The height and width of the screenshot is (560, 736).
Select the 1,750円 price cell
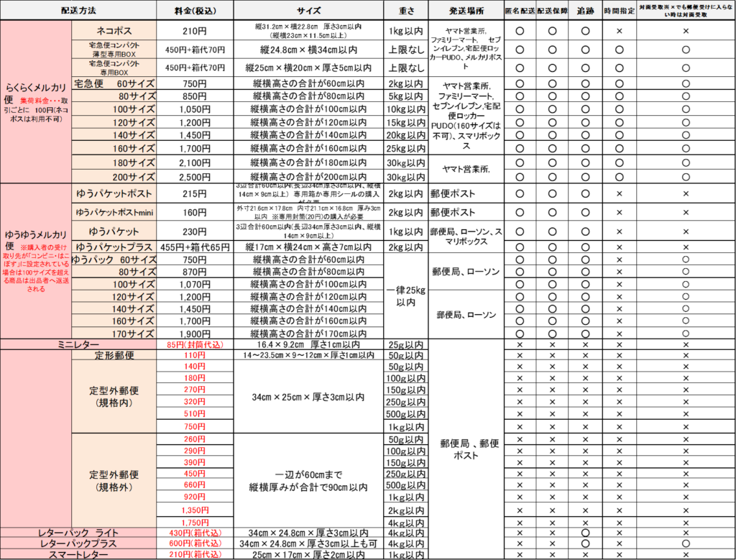coord(195,522)
